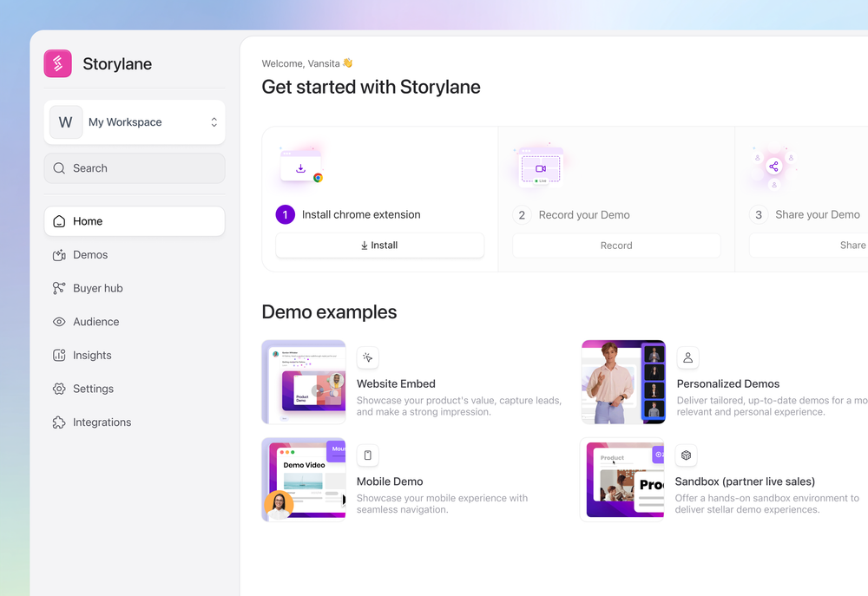Screen dimensions: 868x596
Task: Click the Mobile Demo description text
Action: pos(443,503)
